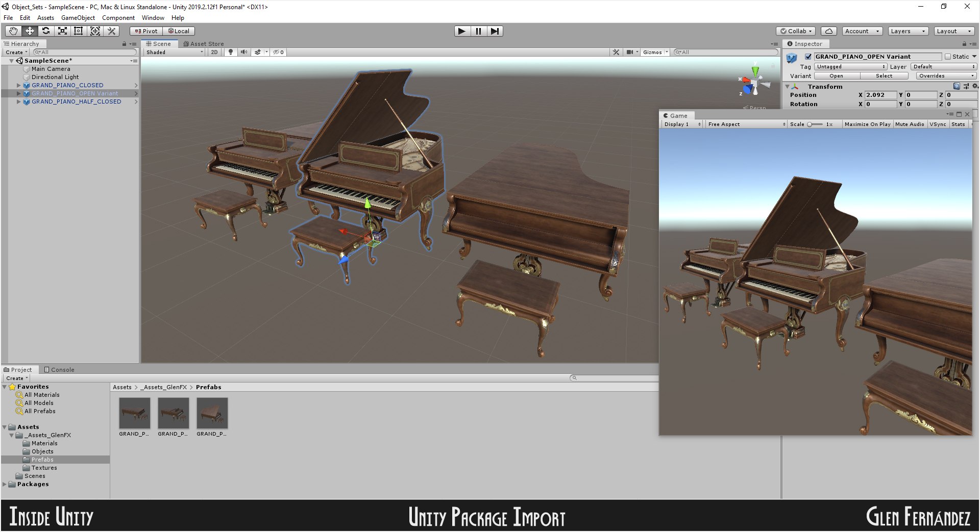980x532 pixels.
Task: Select the Rect transform tool
Action: [79, 31]
